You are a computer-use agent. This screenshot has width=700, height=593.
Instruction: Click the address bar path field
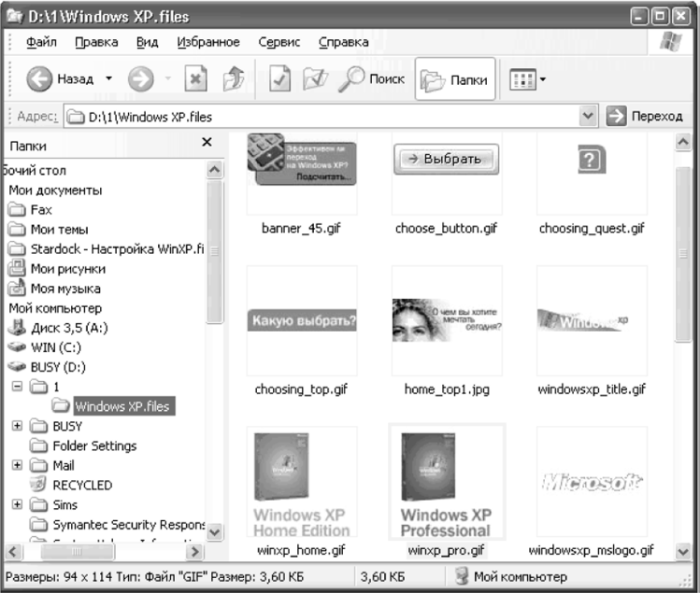(321, 117)
